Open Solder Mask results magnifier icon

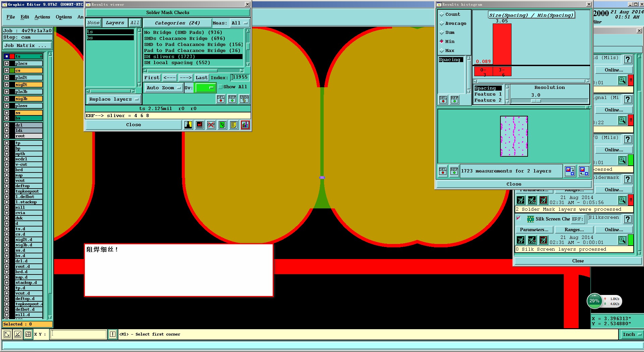(x=622, y=200)
